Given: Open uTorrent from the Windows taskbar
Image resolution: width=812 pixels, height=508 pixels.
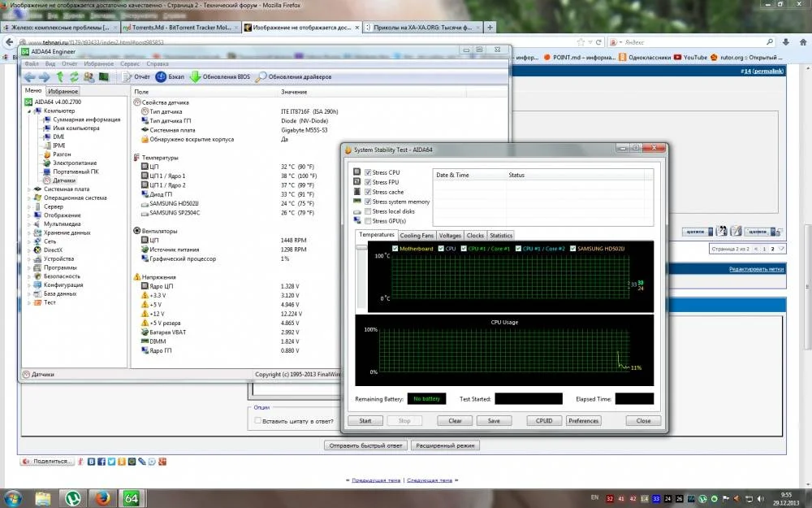Looking at the screenshot, I should [73, 497].
